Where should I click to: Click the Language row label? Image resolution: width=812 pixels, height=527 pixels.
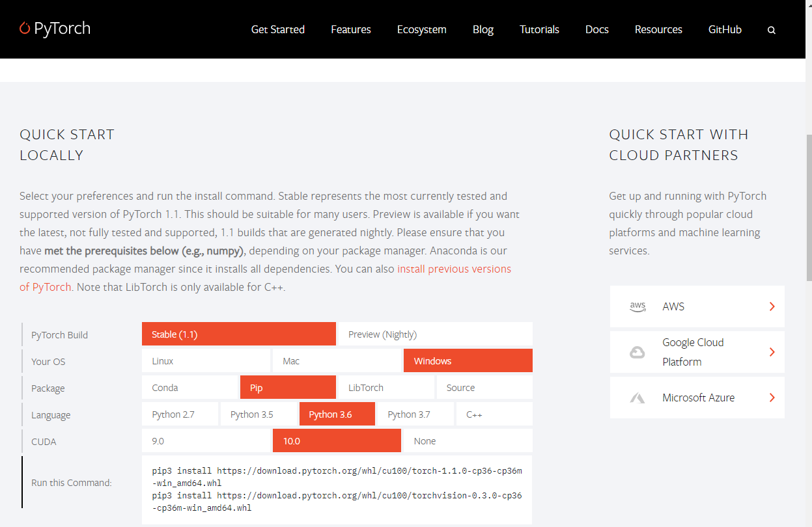click(x=51, y=414)
